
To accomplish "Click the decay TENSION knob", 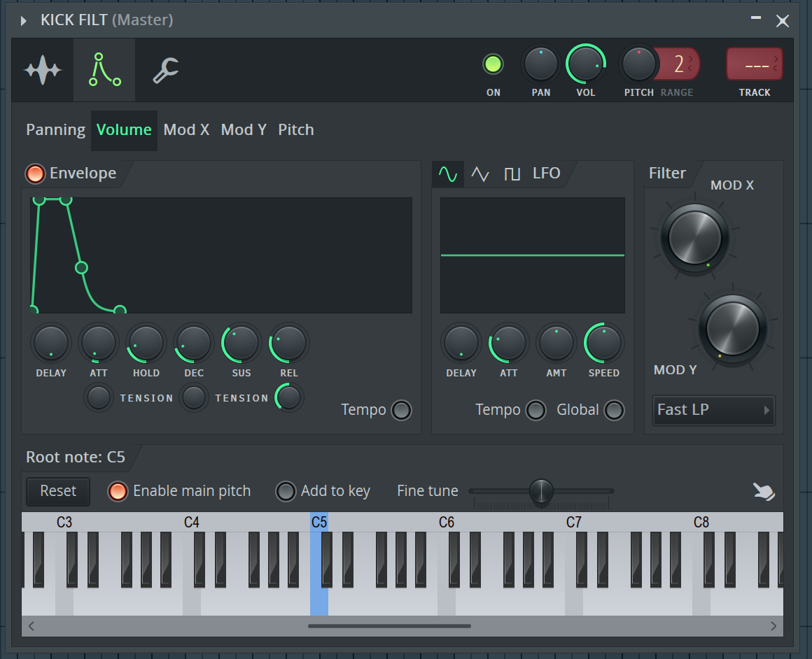I will pos(194,397).
